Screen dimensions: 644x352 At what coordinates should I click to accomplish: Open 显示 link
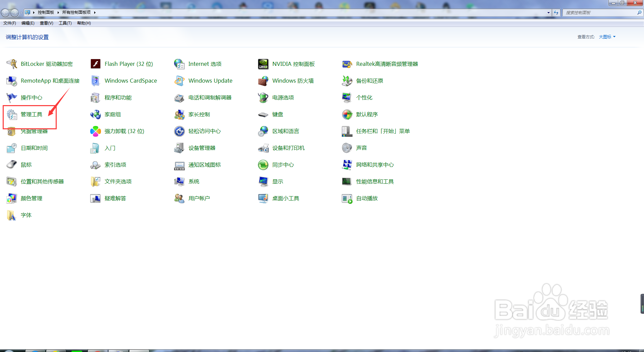(278, 181)
